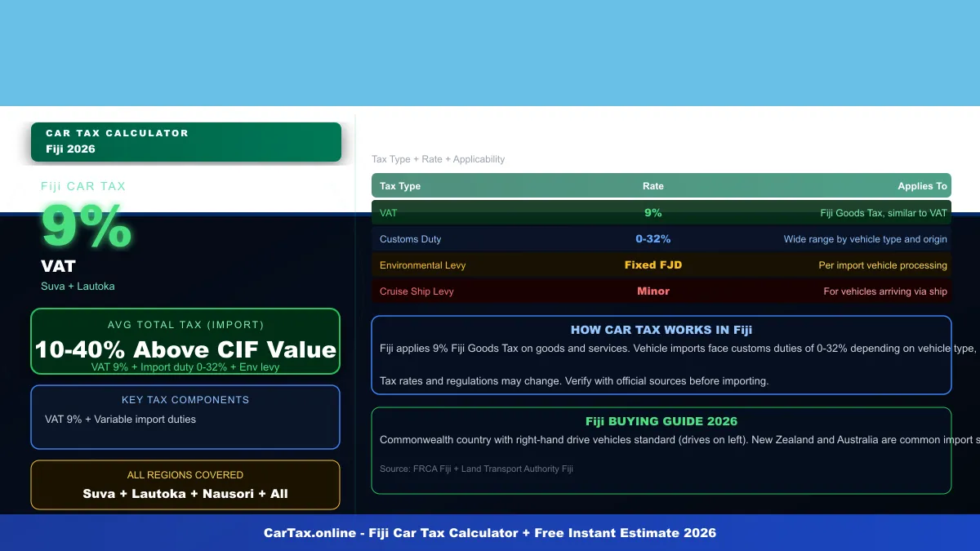Click the 'AVG TOTAL TAX (IMPORT)' label

coord(185,324)
